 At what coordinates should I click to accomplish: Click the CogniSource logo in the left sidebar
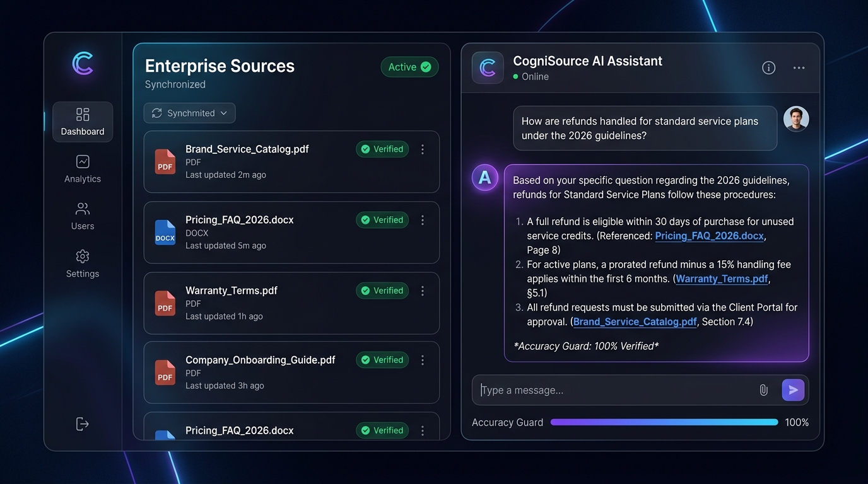(x=83, y=64)
